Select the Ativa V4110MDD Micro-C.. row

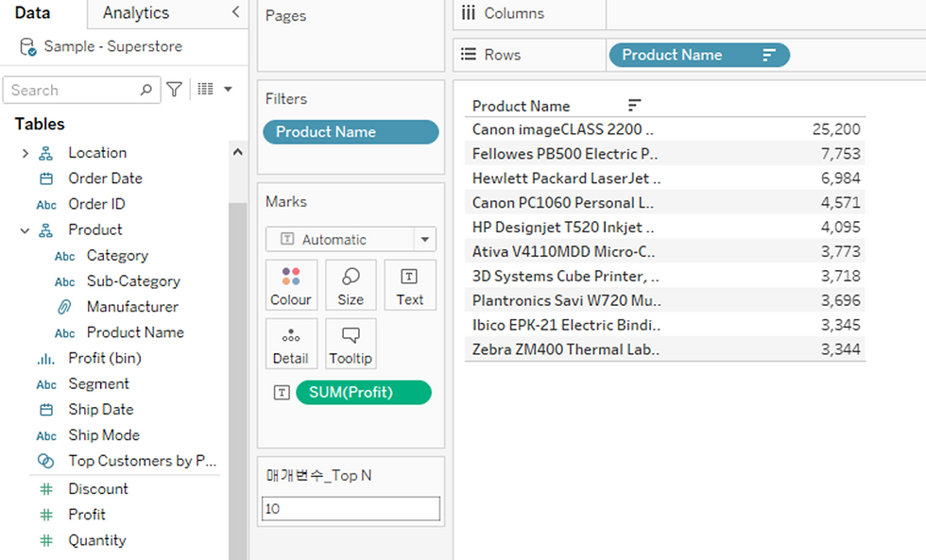tap(665, 251)
